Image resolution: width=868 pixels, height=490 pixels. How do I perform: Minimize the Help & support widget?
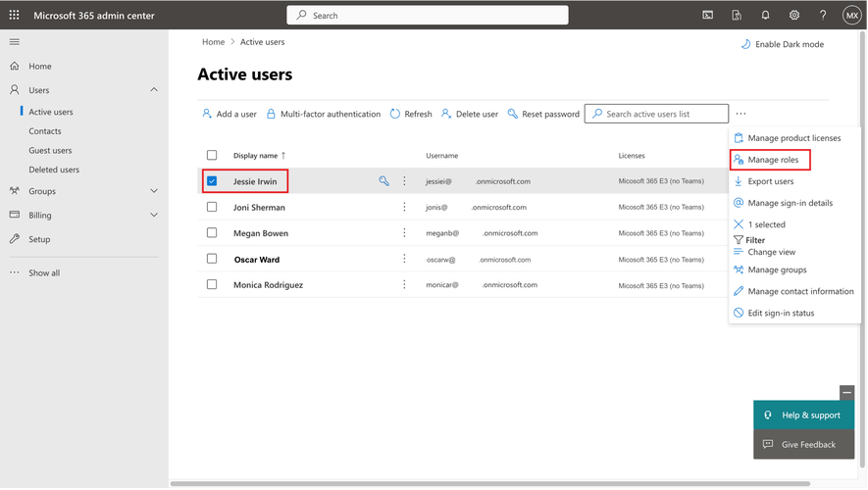point(846,393)
